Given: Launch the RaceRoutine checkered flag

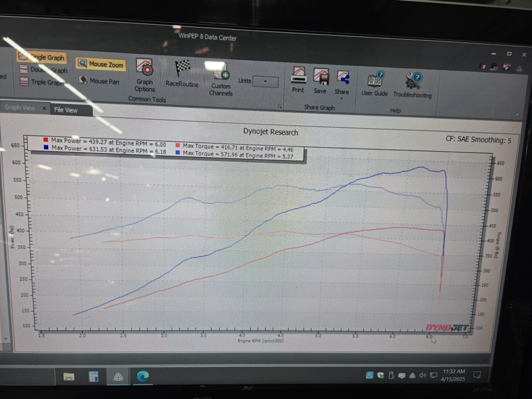Looking at the screenshot, I should [182, 74].
